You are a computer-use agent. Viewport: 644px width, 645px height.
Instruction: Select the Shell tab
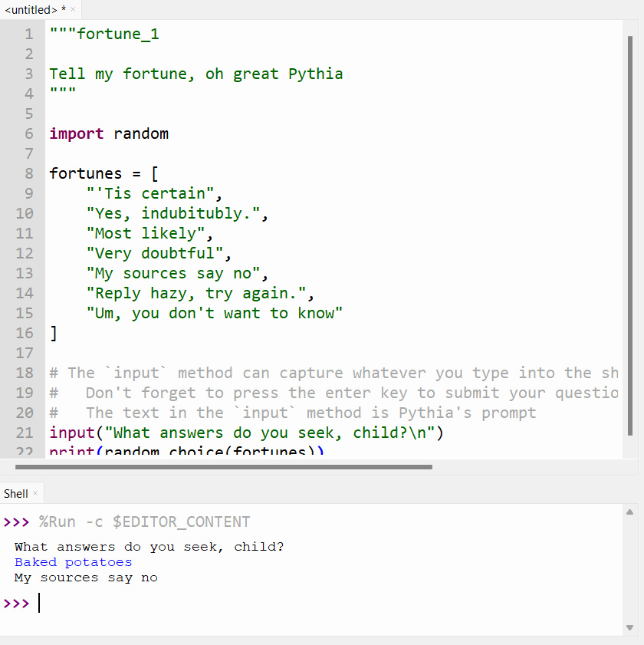click(15, 492)
